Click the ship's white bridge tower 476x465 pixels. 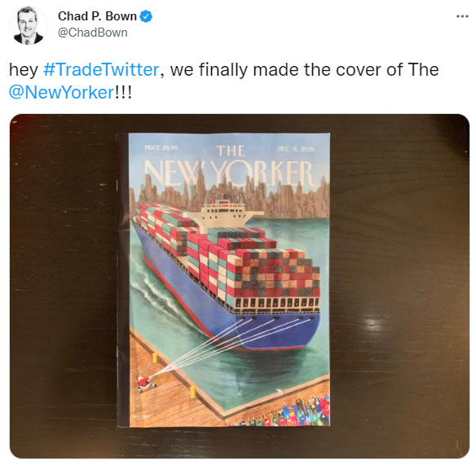coord(225,213)
